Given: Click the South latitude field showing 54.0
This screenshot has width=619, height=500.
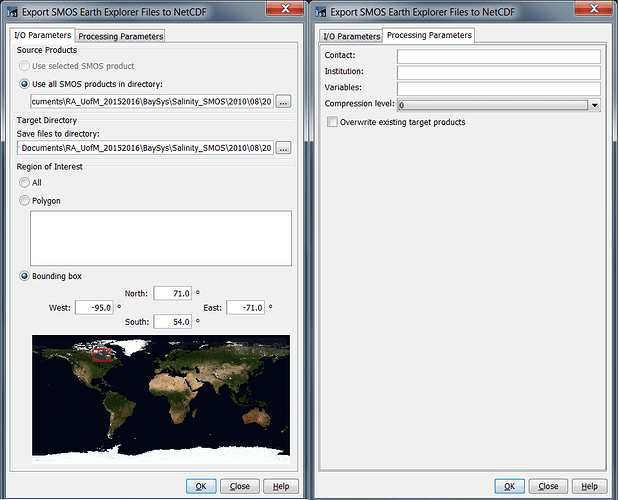Looking at the screenshot, I should 173,322.
